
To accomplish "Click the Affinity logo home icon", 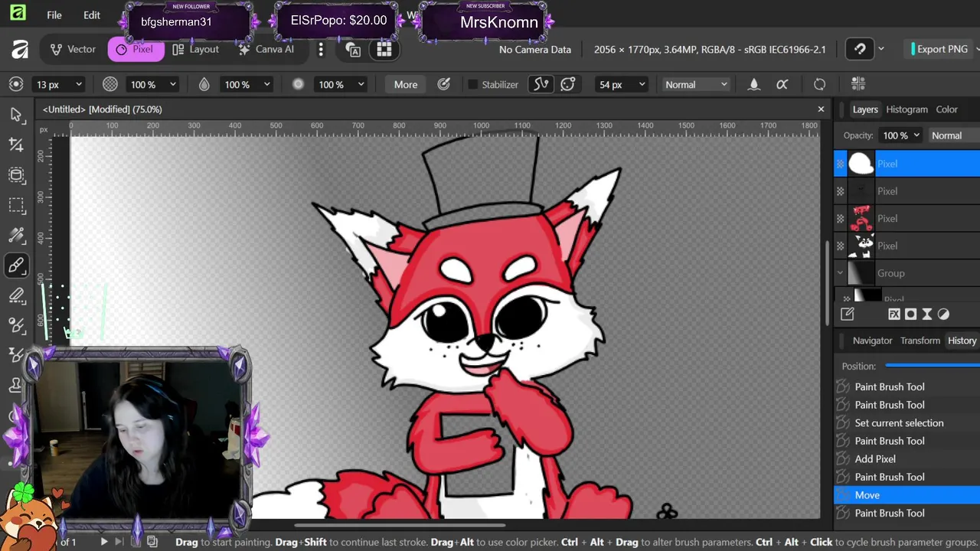I will tap(20, 50).
